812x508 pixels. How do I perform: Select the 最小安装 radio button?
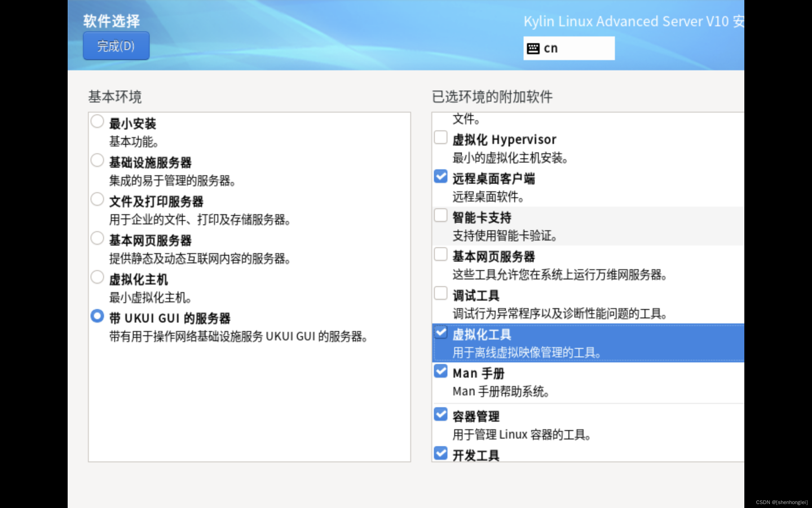tap(97, 121)
